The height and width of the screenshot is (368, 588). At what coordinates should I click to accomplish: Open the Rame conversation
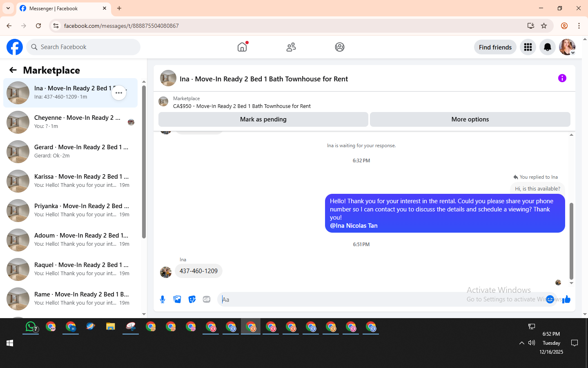(x=70, y=299)
